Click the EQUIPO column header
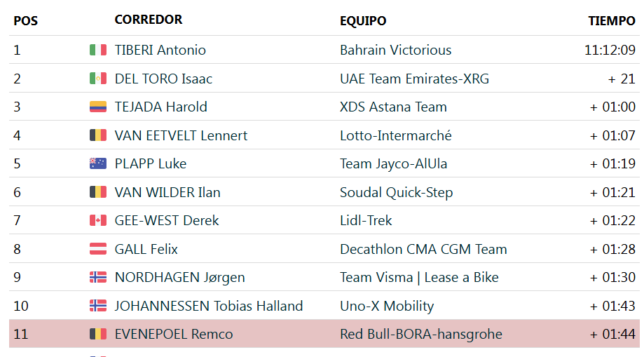This screenshot has width=644, height=357. 363,21
